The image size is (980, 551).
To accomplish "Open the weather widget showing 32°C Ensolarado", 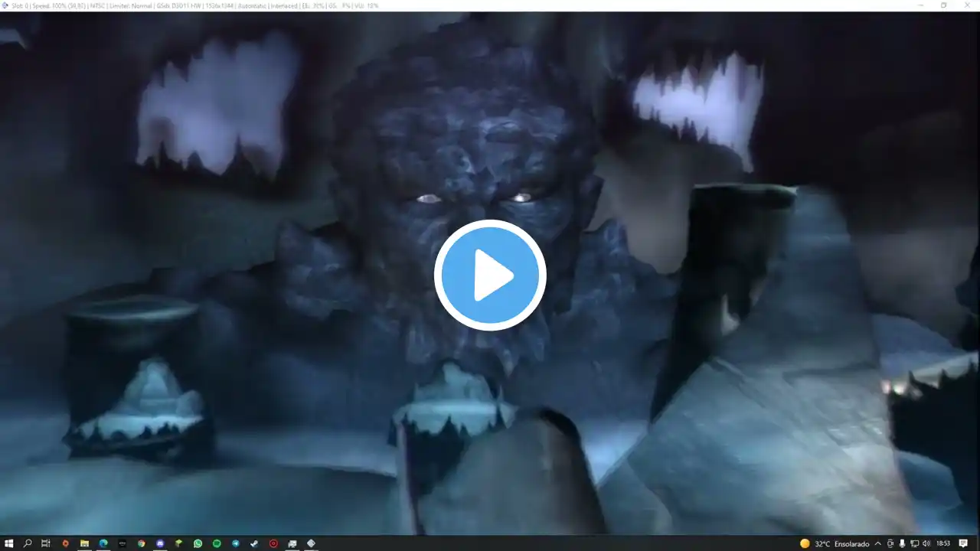I will point(835,543).
